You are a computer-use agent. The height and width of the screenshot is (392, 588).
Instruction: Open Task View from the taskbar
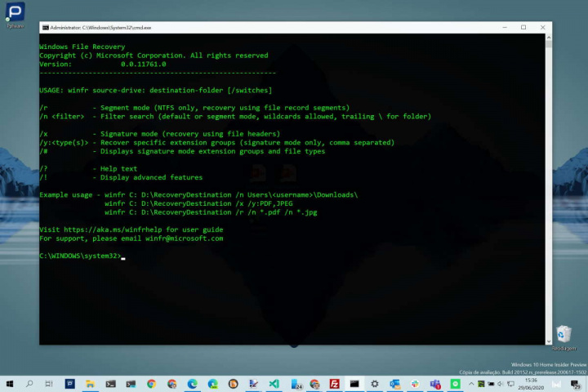click(50, 384)
